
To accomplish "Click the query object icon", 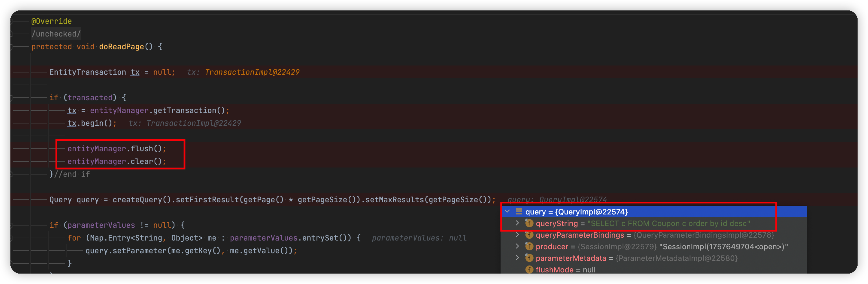I will [519, 211].
